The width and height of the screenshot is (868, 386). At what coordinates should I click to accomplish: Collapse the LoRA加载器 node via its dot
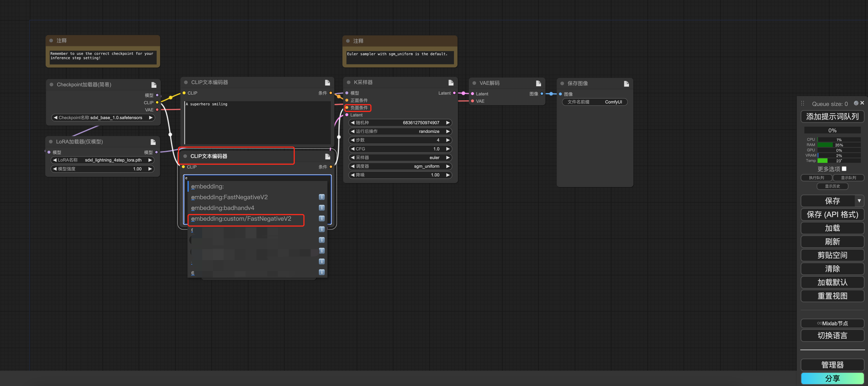pos(51,142)
